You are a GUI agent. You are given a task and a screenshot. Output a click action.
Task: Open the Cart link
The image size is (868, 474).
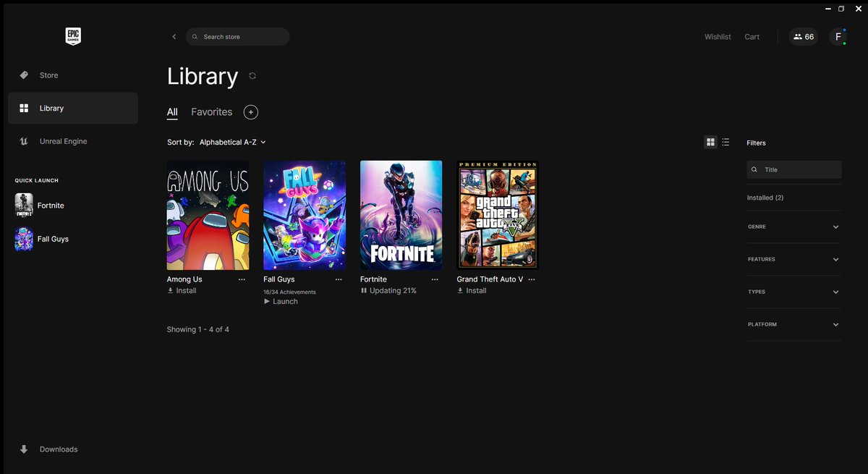(x=752, y=37)
